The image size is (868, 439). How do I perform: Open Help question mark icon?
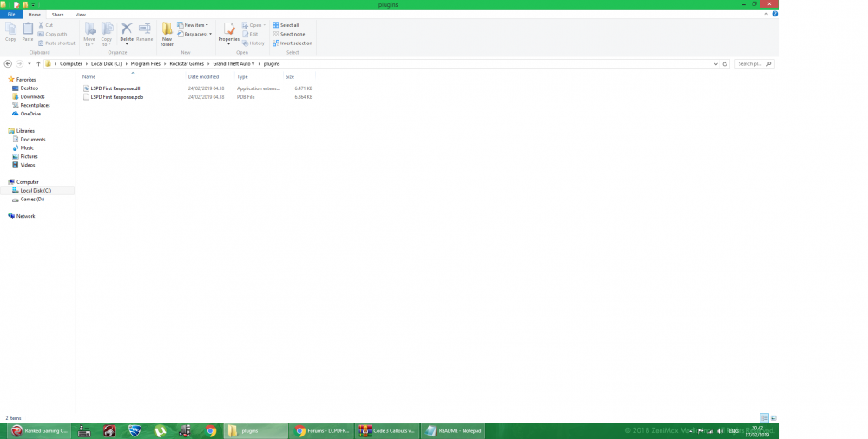[774, 14]
